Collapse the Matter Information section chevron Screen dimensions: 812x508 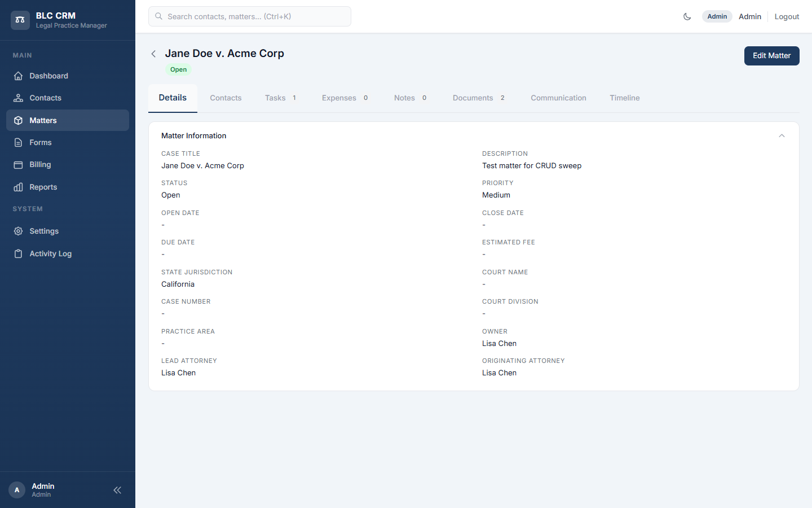[782, 135]
